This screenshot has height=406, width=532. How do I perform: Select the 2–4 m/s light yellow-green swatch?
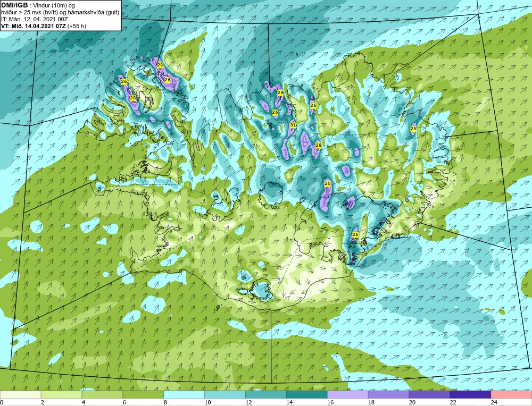(61, 394)
